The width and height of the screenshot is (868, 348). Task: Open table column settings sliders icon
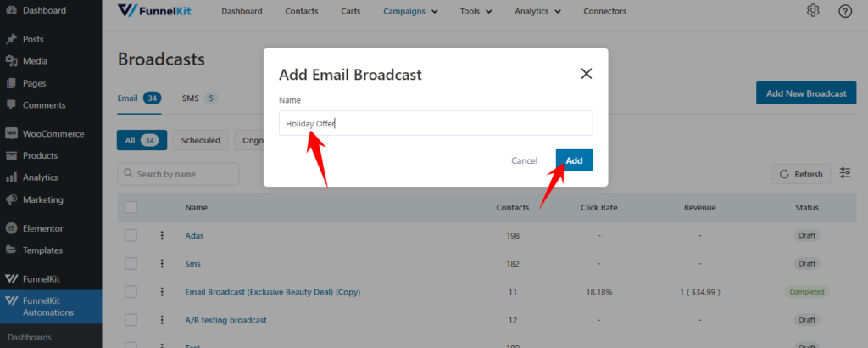845,173
